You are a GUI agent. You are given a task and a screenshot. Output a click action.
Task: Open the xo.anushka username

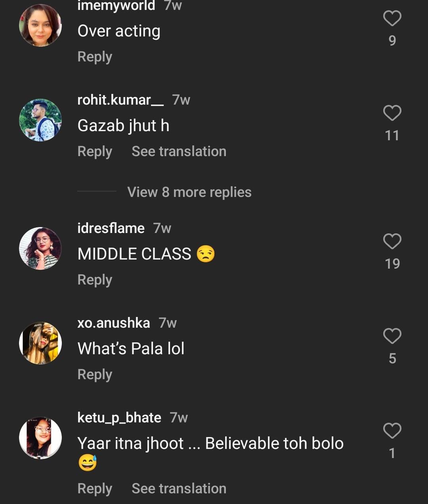point(114,323)
